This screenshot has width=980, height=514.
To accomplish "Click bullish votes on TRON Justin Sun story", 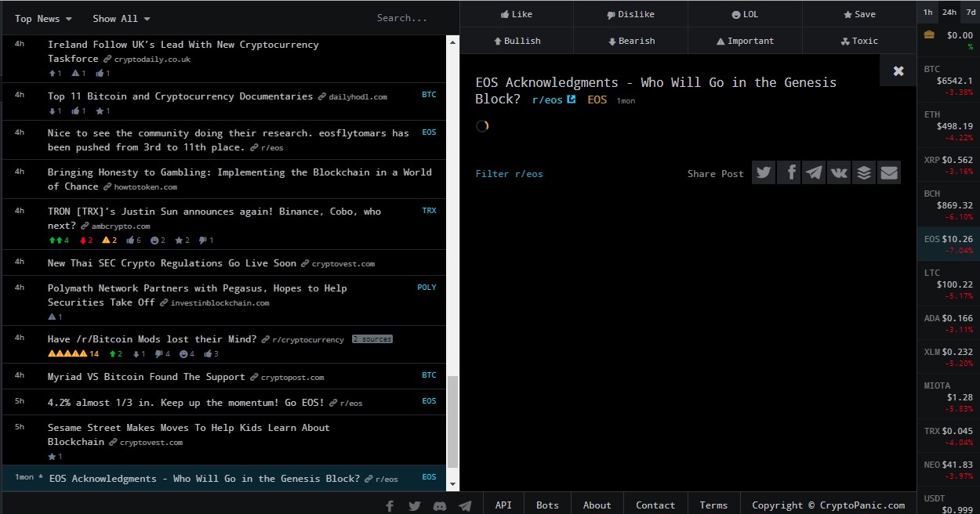I will [x=59, y=241].
